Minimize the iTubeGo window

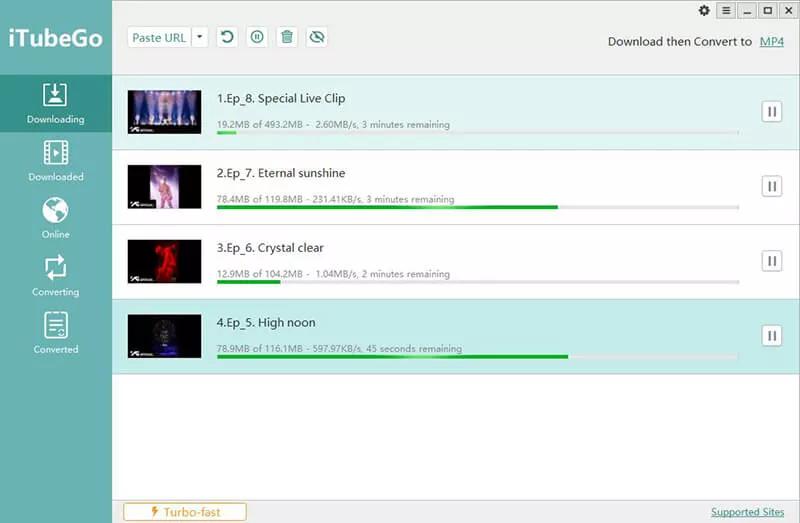click(x=747, y=11)
